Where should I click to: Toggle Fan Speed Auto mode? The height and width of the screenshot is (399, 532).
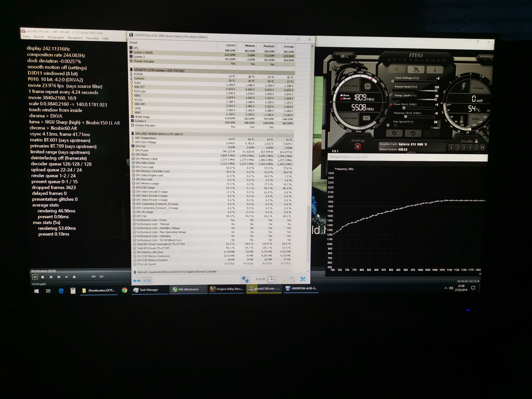[x=436, y=128]
